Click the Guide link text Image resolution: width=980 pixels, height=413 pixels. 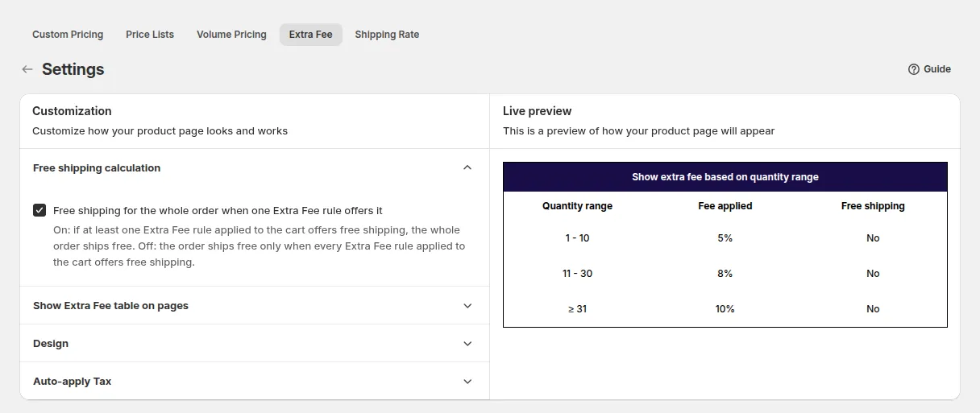937,69
